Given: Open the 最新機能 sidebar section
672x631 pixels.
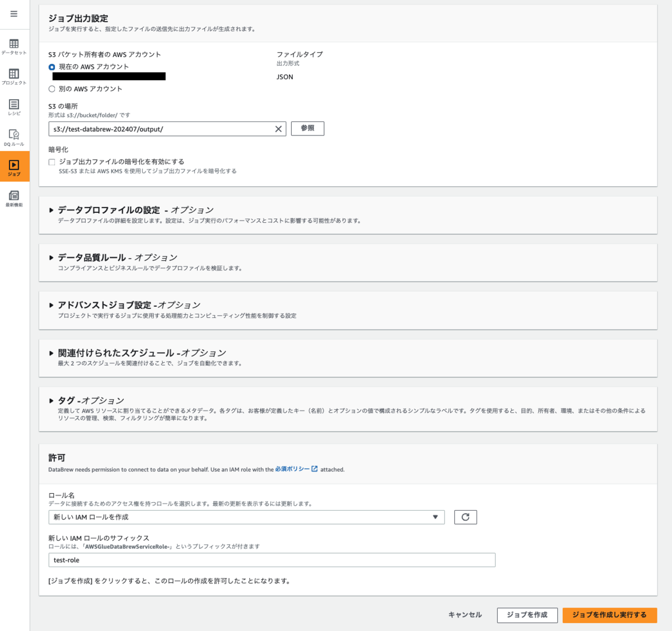Looking at the screenshot, I should pyautogui.click(x=14, y=198).
